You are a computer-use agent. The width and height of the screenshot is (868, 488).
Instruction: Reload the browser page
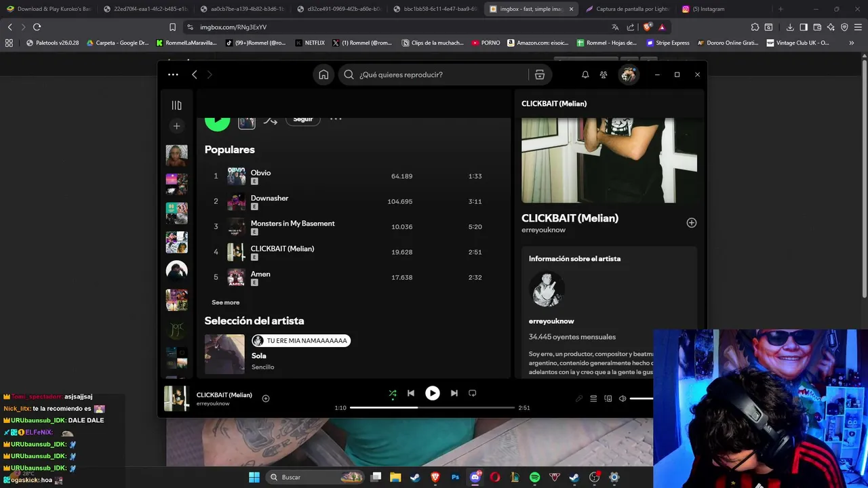click(37, 27)
